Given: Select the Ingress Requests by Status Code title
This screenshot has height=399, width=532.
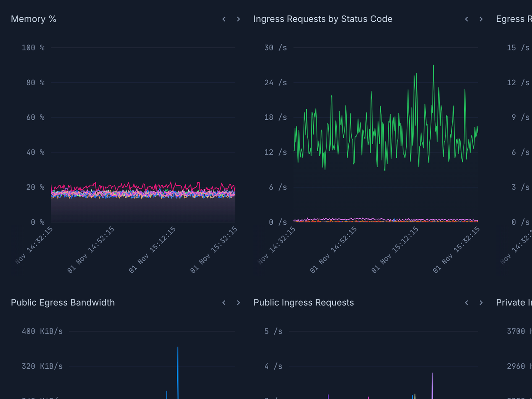Looking at the screenshot, I should [323, 19].
